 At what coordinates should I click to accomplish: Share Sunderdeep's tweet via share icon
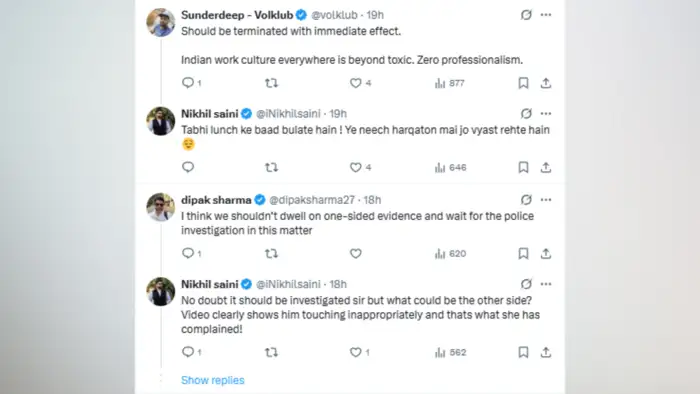[546, 83]
